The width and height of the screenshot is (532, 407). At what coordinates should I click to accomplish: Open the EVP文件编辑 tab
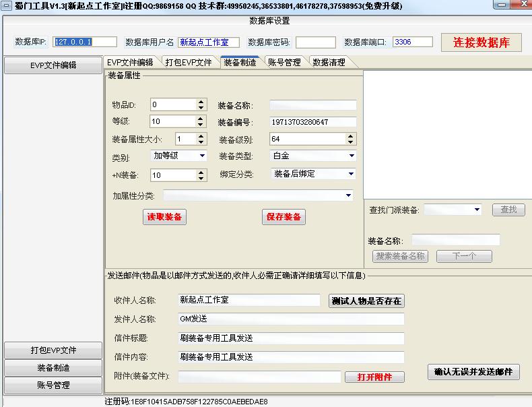[131, 63]
